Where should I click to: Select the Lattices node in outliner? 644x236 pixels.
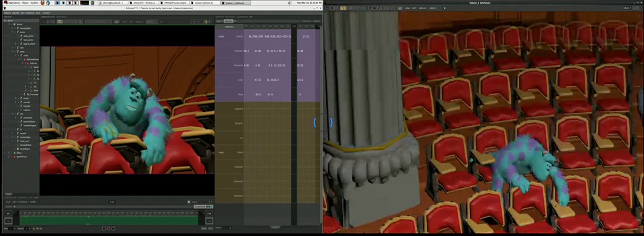[27, 110]
